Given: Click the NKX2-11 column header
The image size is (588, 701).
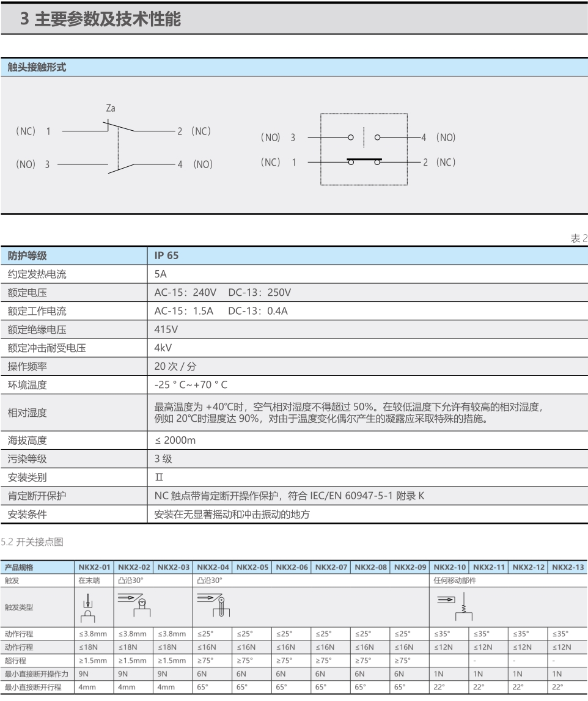Looking at the screenshot, I should point(489,567).
